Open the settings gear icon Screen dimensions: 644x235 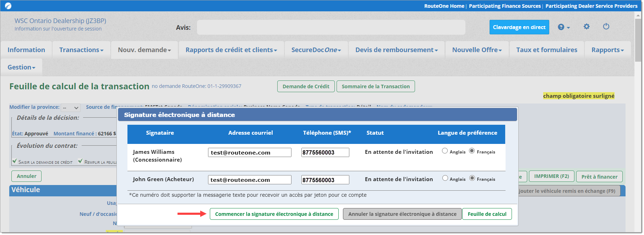(586, 27)
